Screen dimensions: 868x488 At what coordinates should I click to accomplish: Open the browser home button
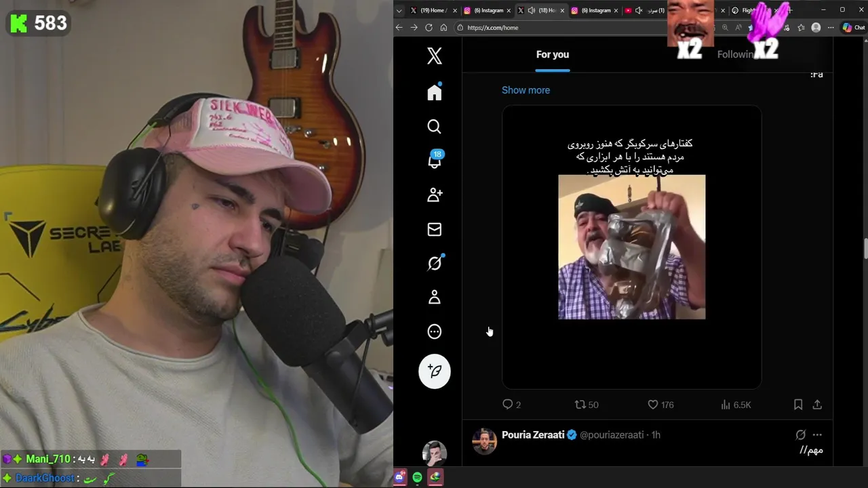pos(443,28)
